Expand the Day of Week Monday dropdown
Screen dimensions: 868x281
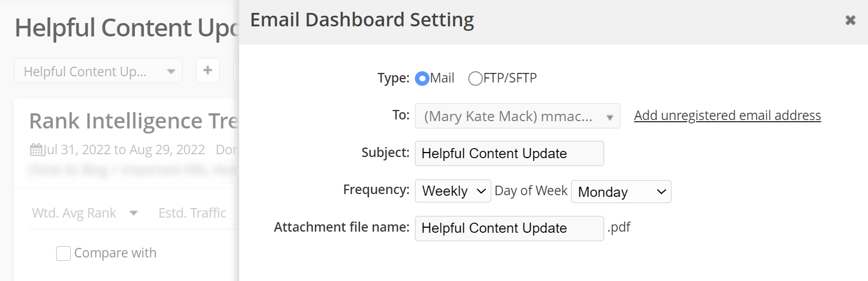tap(620, 192)
